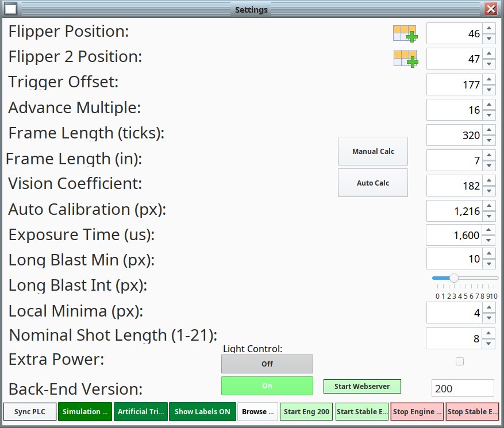Click the Frame Length (ticks) field showing 320

455,135
